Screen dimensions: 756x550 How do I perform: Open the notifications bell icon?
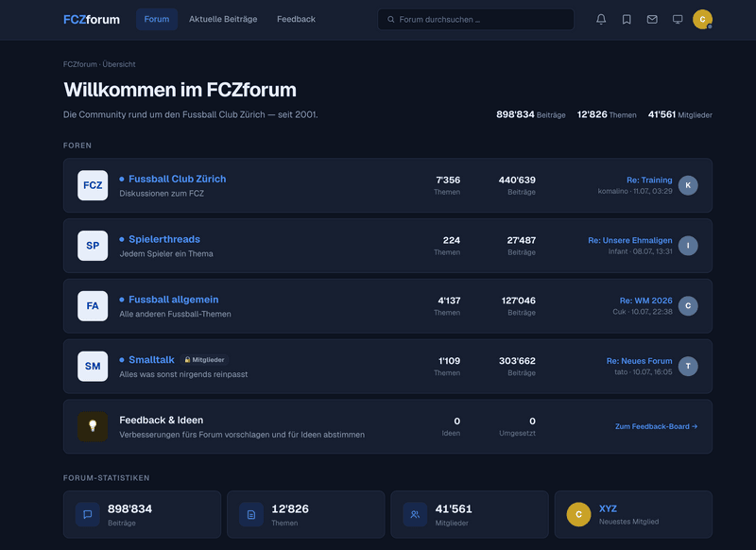click(x=601, y=19)
